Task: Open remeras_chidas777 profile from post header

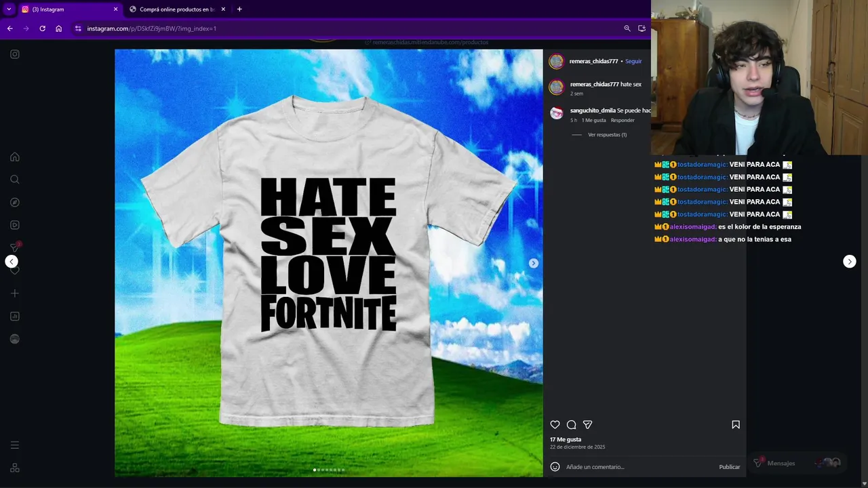Action: (593, 61)
